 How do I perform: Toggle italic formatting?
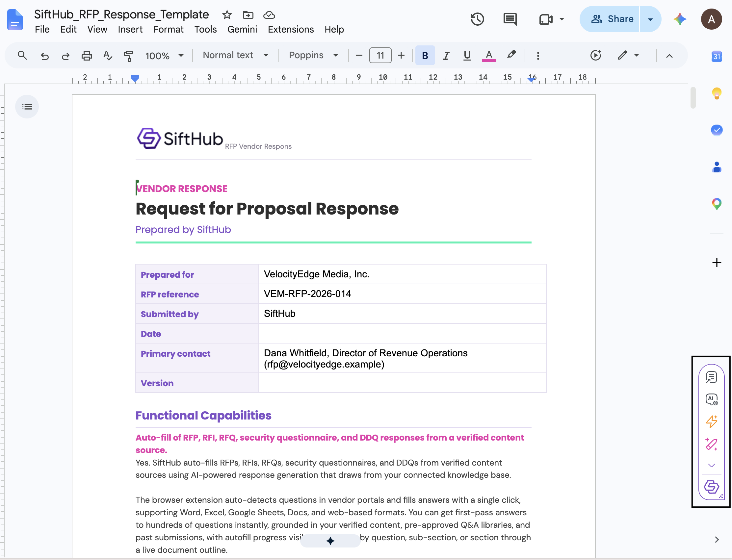pyautogui.click(x=446, y=55)
